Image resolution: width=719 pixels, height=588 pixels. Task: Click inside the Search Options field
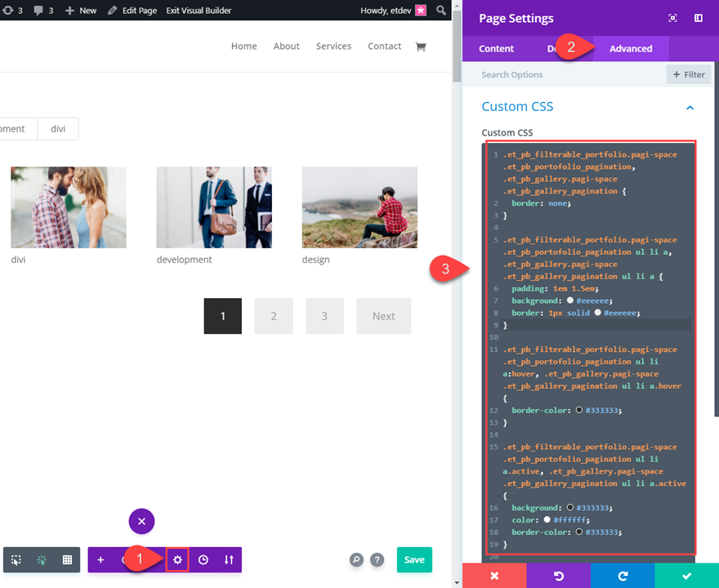(539, 74)
